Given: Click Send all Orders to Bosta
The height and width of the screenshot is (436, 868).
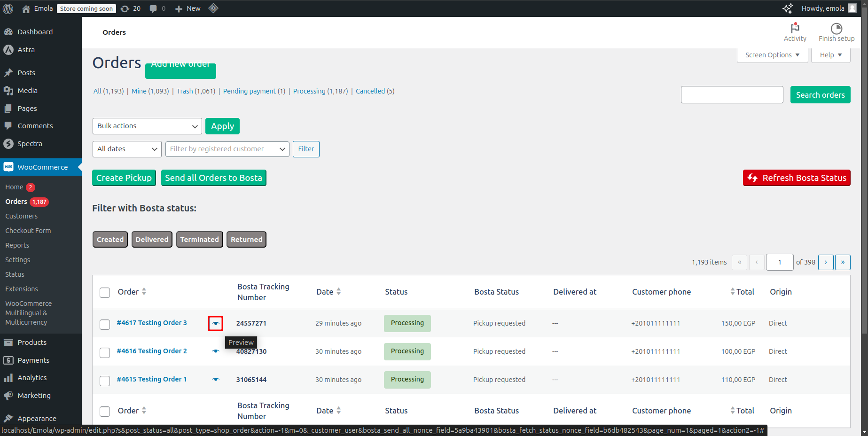Looking at the screenshot, I should (x=214, y=178).
